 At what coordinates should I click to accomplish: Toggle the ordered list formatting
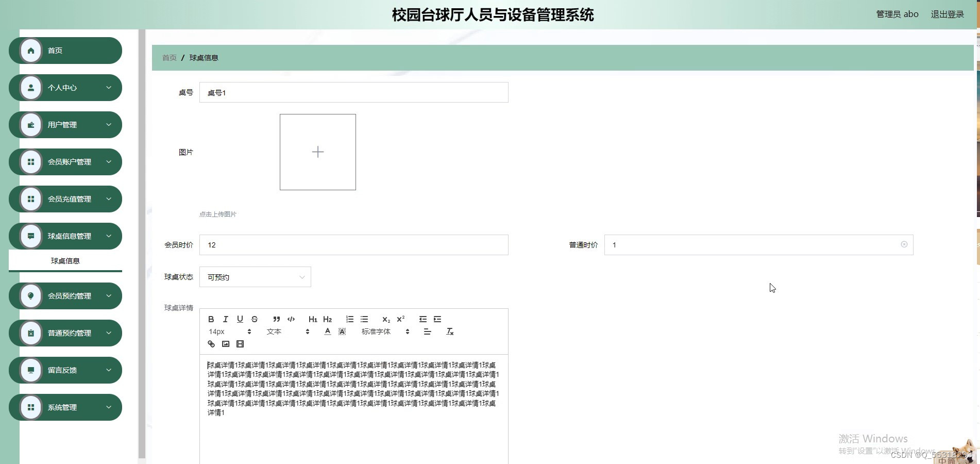coord(350,319)
